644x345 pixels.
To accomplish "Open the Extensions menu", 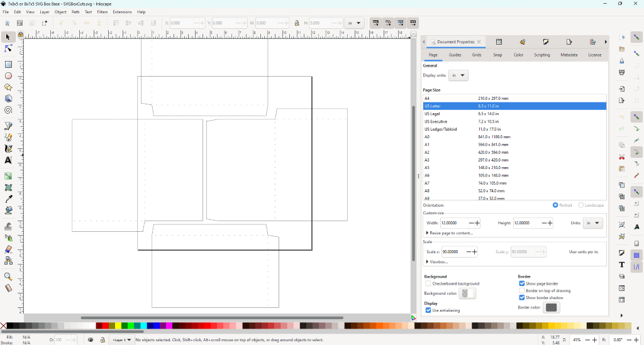I will (122, 12).
